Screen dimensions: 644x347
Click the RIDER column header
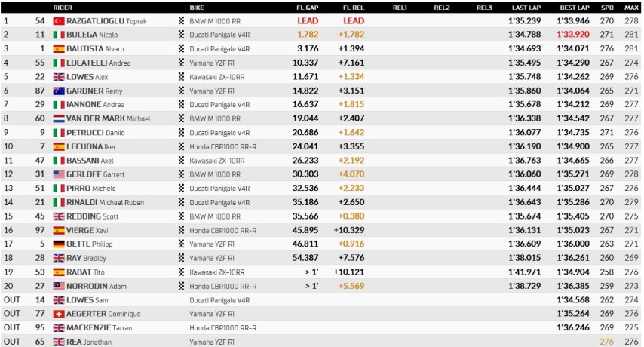pyautogui.click(x=63, y=8)
